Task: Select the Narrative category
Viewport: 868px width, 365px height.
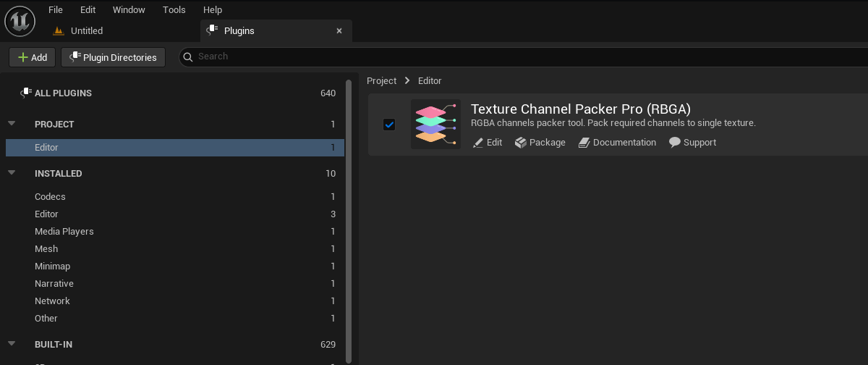Action: [175, 284]
